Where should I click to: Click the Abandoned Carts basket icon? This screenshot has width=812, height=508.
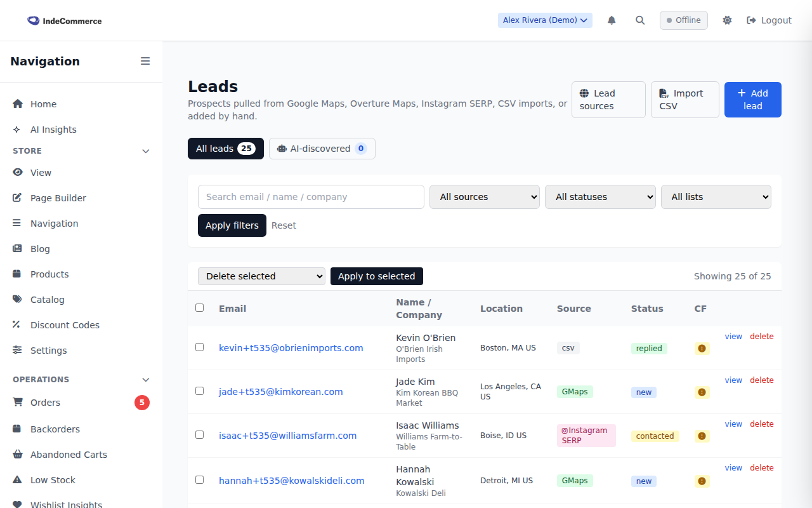coord(18,454)
